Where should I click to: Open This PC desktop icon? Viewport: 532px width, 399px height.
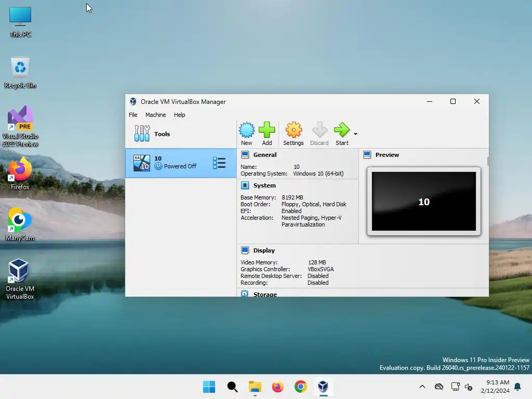click(x=20, y=22)
